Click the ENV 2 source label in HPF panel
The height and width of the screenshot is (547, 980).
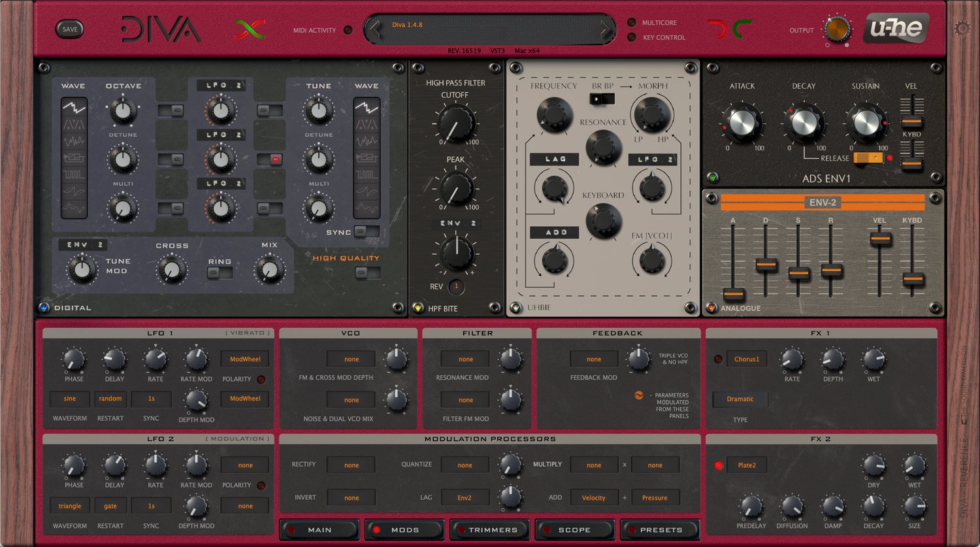(456, 223)
